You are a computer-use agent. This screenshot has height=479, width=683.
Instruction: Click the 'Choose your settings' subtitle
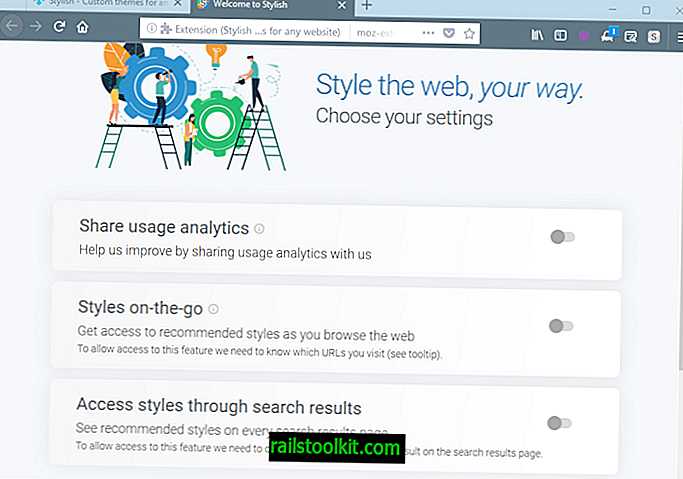click(404, 117)
